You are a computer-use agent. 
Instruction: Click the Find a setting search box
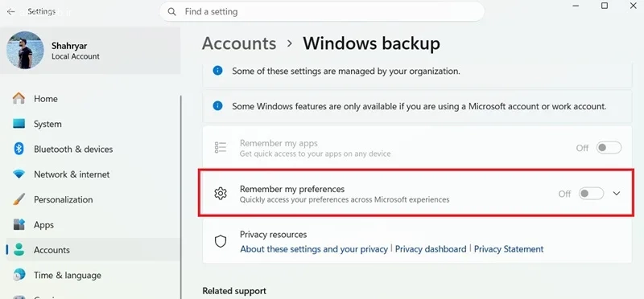point(322,11)
